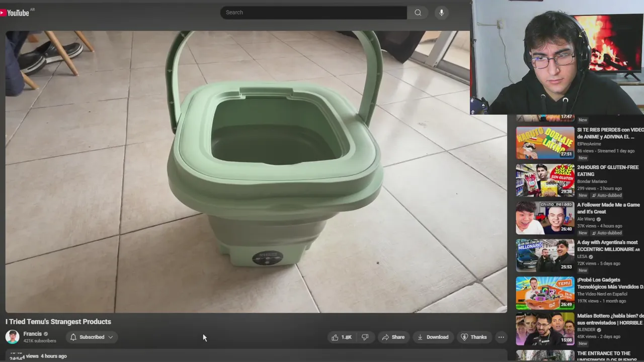The image size is (644, 362).
Task: Click the notification bell icon in Subscribed
Action: (x=73, y=337)
